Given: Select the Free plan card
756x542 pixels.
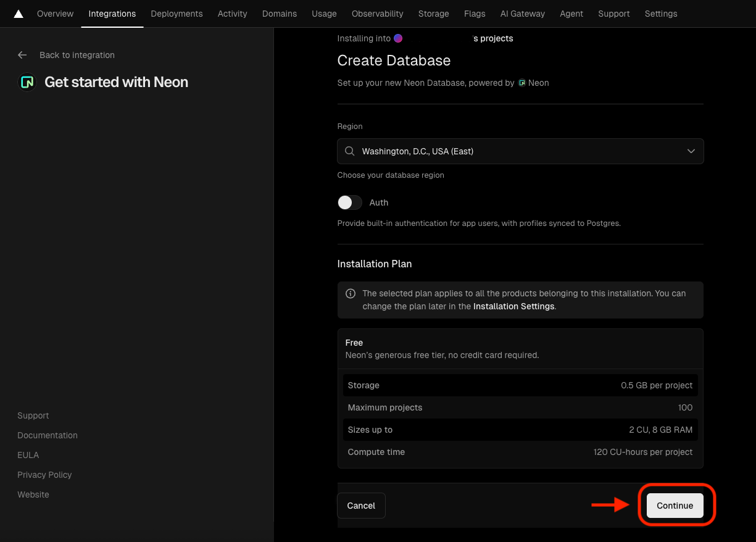Looking at the screenshot, I should [520, 349].
